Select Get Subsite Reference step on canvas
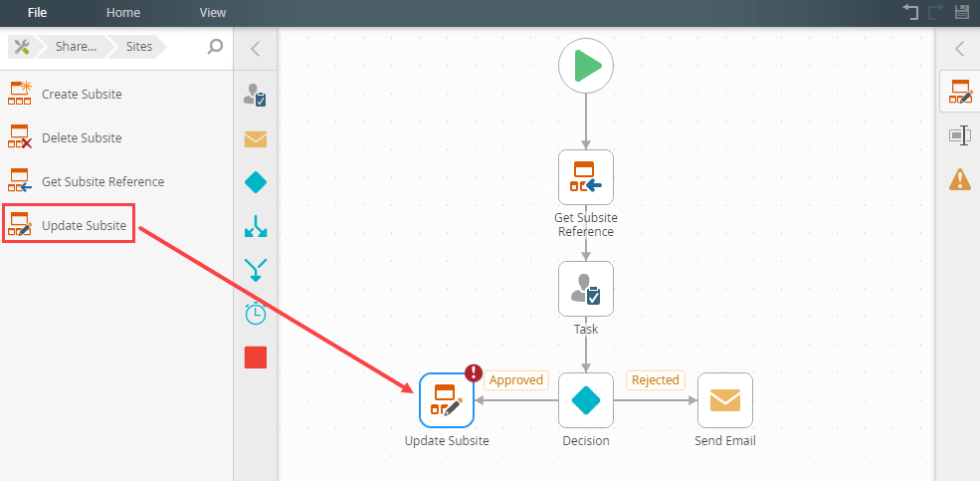This screenshot has width=980, height=481. coord(586,177)
